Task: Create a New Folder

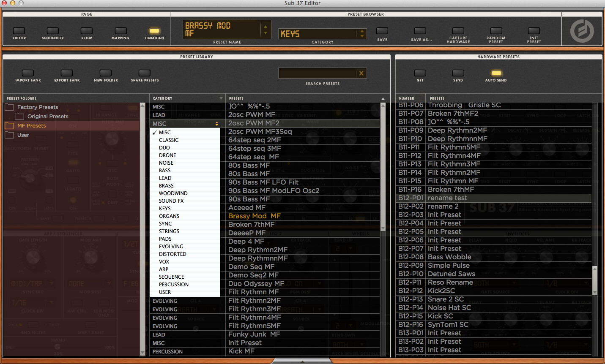Action: tap(106, 73)
